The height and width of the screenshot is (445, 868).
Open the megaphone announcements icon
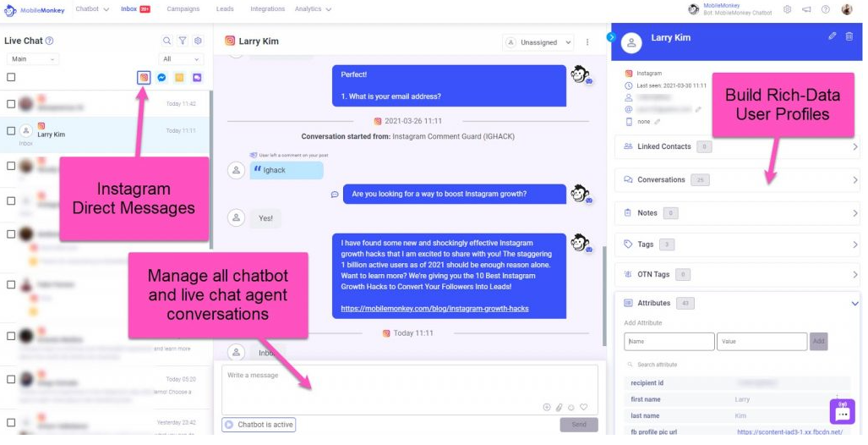805,9
